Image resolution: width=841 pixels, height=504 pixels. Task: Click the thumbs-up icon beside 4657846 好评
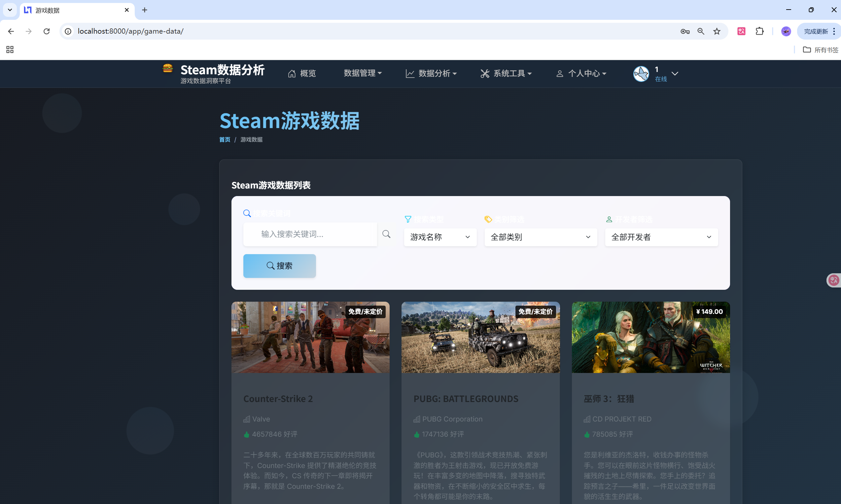point(247,434)
